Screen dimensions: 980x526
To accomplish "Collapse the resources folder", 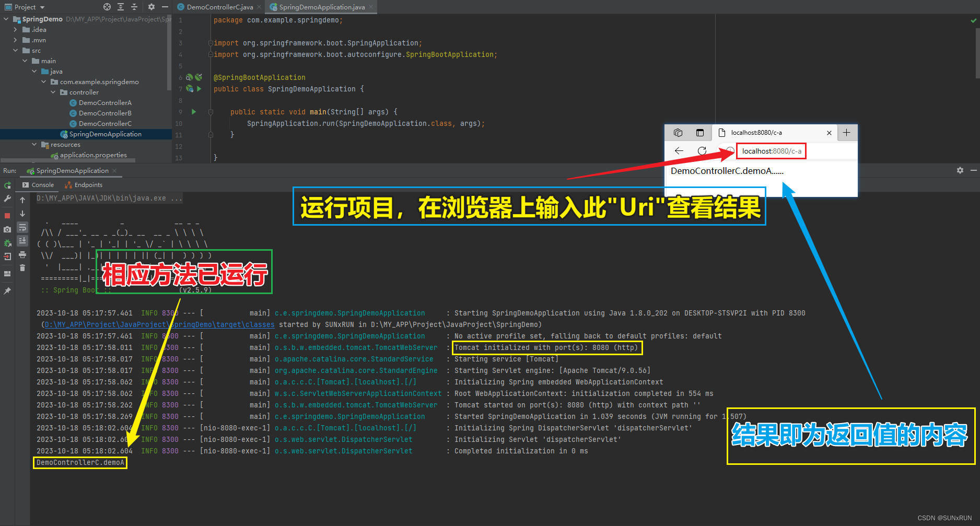I will click(x=34, y=145).
